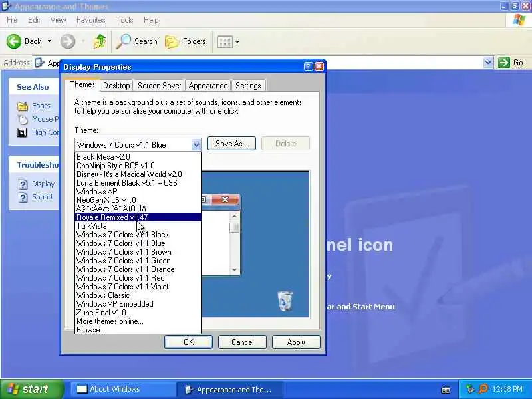Open the View menu
Viewport: 532px width, 399px height.
pyautogui.click(x=58, y=20)
